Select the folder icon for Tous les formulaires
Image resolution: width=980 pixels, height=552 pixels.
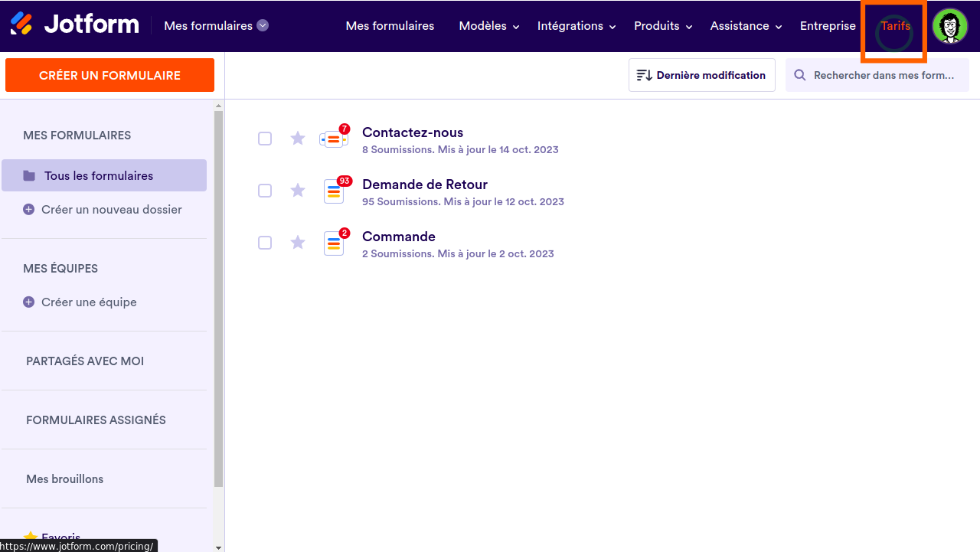click(28, 175)
